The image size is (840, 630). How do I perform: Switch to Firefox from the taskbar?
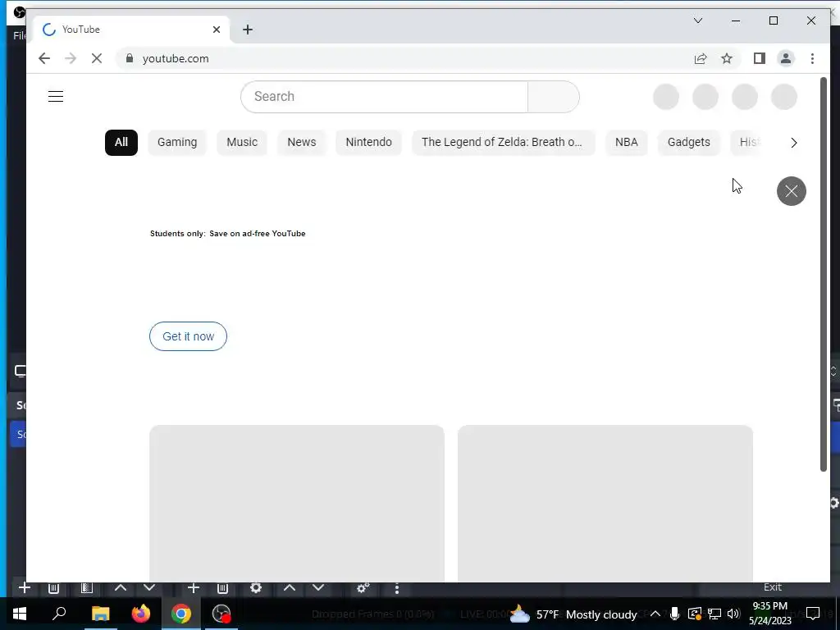[141, 614]
